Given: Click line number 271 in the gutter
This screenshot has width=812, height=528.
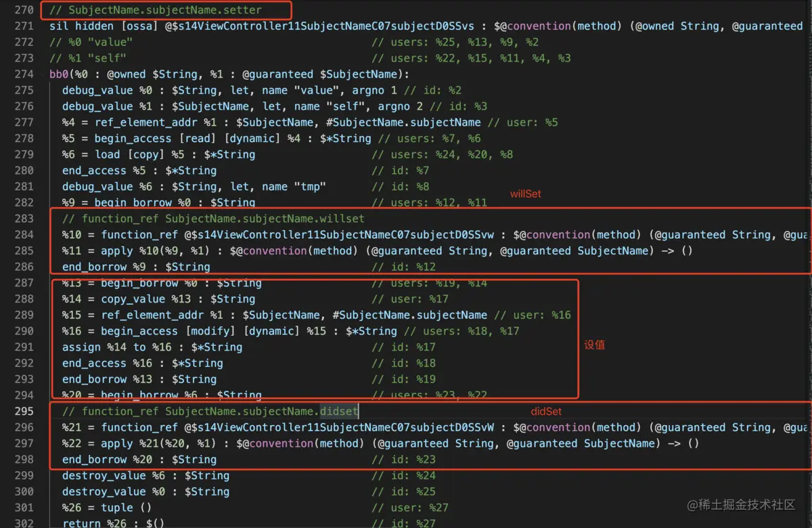Looking at the screenshot, I should tap(24, 26).
